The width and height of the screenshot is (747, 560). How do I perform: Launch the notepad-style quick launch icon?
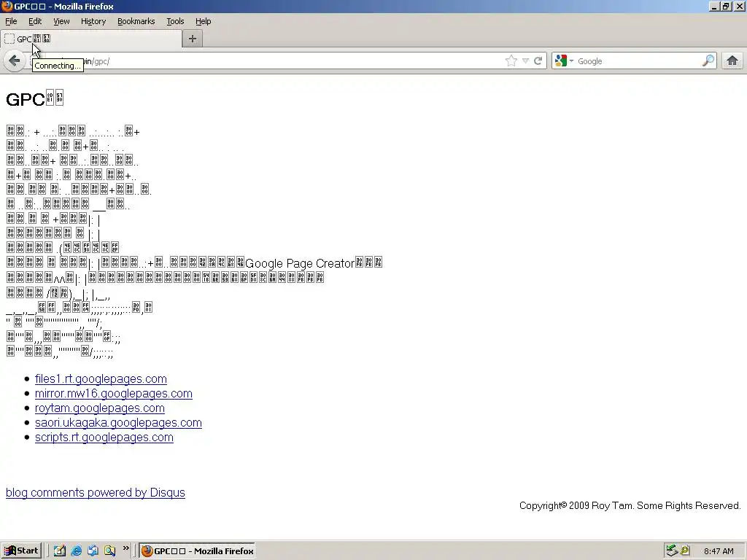coord(60,551)
